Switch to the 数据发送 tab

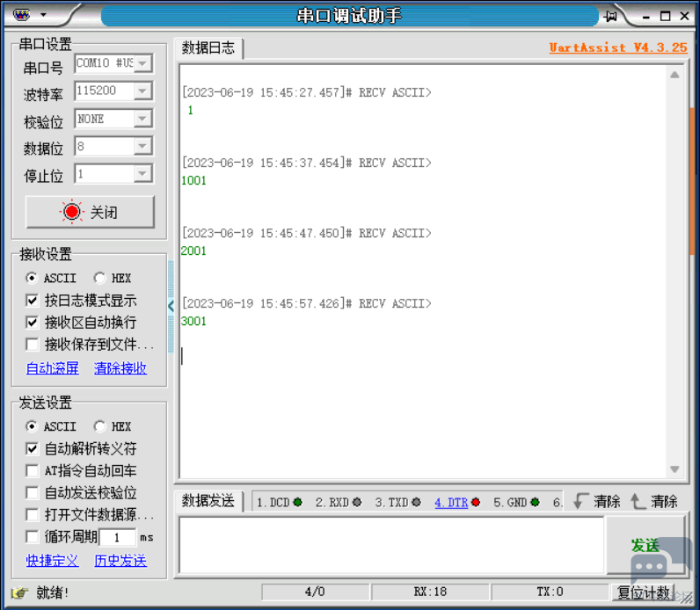coord(208,501)
